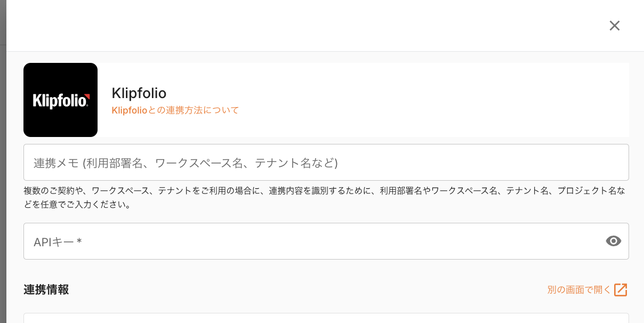
Task: Click the external-link icon beside 別の画面で開く
Action: coord(621,290)
